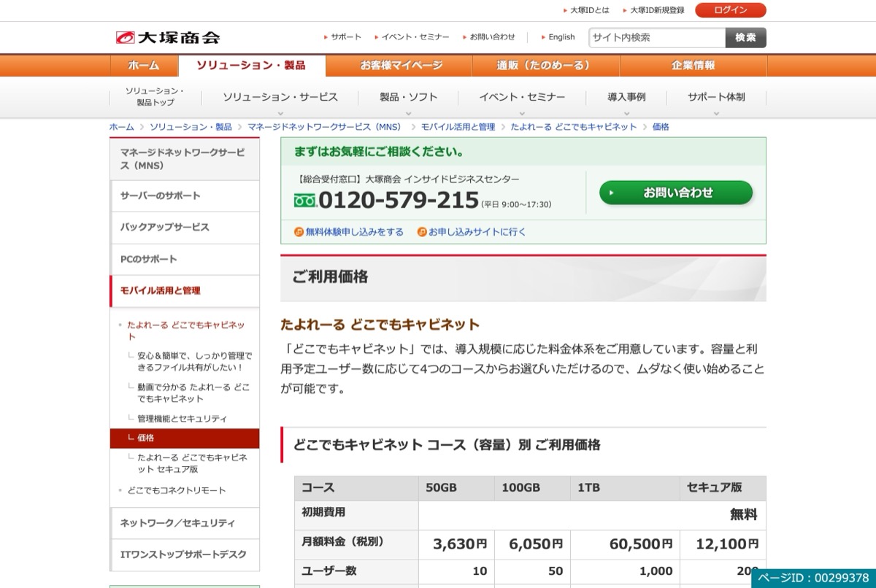This screenshot has width=876, height=588.
Task: Click breadcrumb たよれーる どこでもキャビネット
Action: tap(574, 127)
